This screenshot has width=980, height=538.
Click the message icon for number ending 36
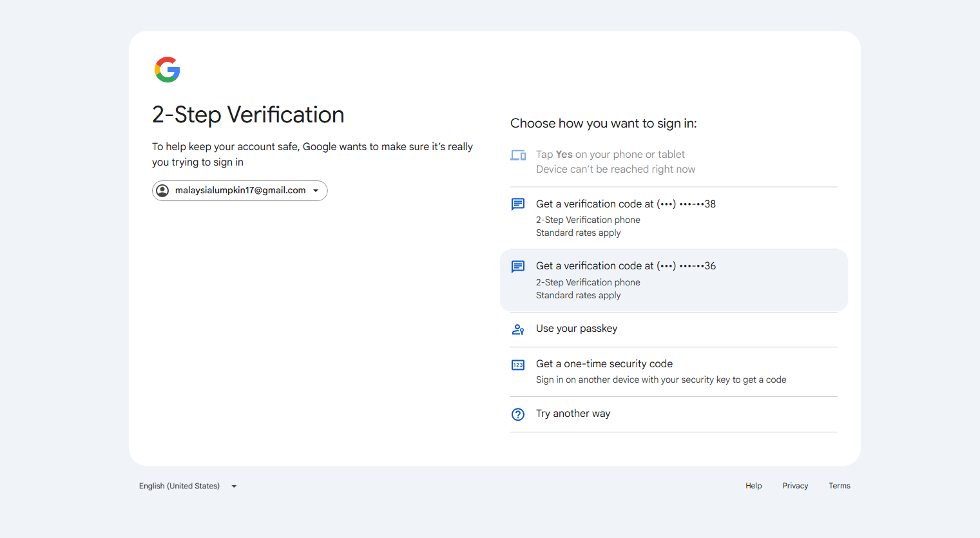coord(518,267)
